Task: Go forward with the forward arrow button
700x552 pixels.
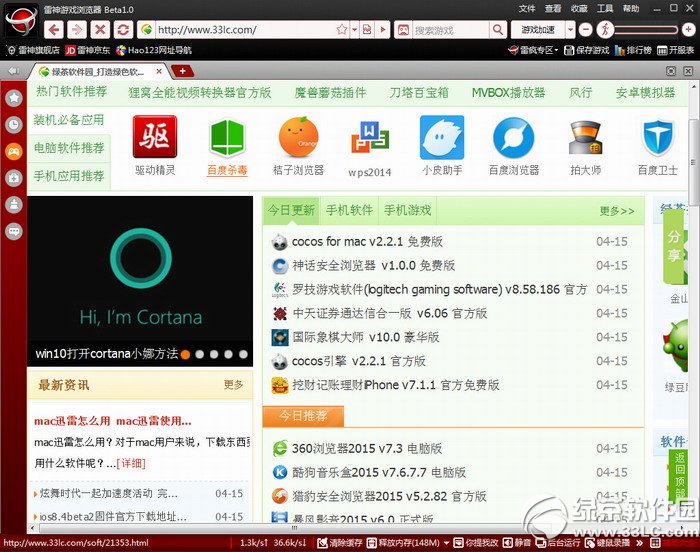Action: tap(77, 30)
